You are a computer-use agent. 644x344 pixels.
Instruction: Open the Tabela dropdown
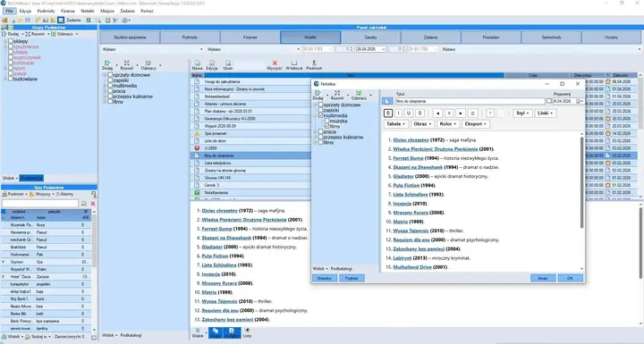pyautogui.click(x=396, y=123)
